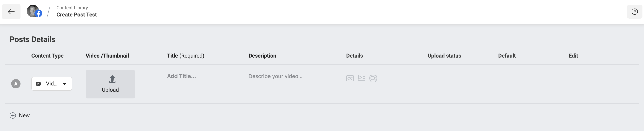The width and height of the screenshot is (644, 131).
Task: Open the help question mark icon
Action: pos(635,11)
